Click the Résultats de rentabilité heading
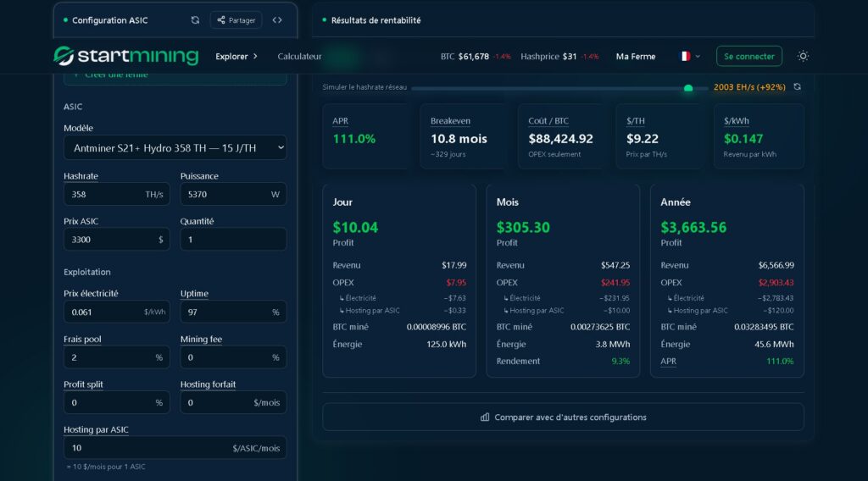868x481 pixels. click(x=376, y=20)
